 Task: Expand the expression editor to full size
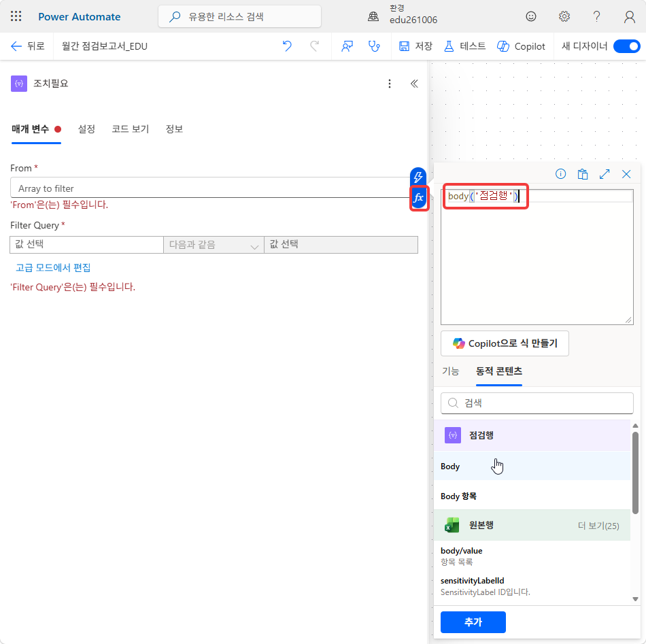tap(605, 174)
